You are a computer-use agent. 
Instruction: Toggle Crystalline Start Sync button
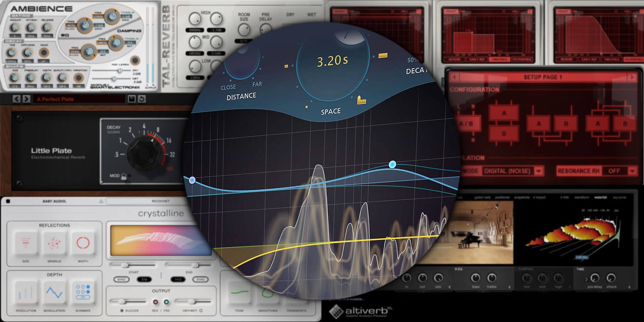(x=121, y=279)
